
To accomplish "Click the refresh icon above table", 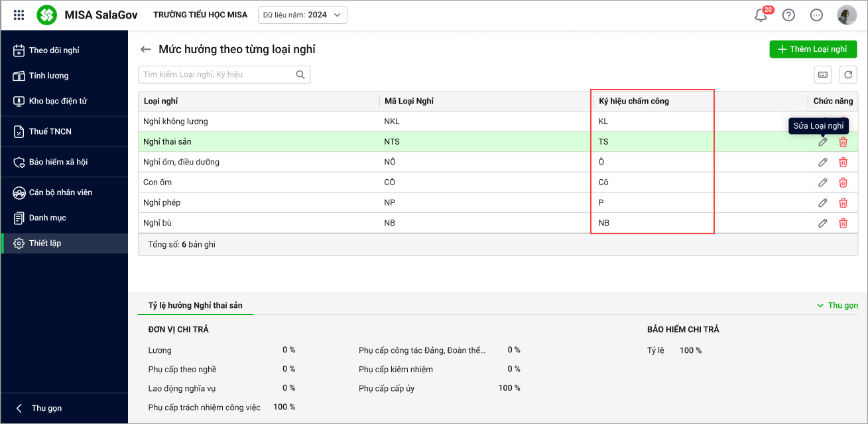I will click(848, 75).
